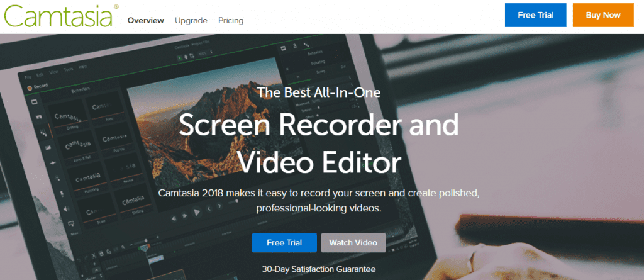The height and width of the screenshot is (280, 644).
Task: Open the Pricing nav tab
Action: (x=231, y=21)
